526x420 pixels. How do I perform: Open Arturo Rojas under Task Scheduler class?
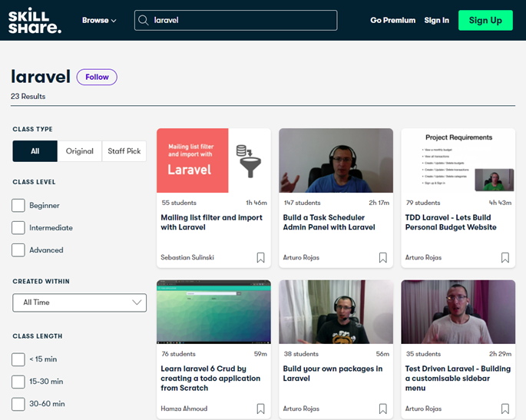pyautogui.click(x=301, y=258)
